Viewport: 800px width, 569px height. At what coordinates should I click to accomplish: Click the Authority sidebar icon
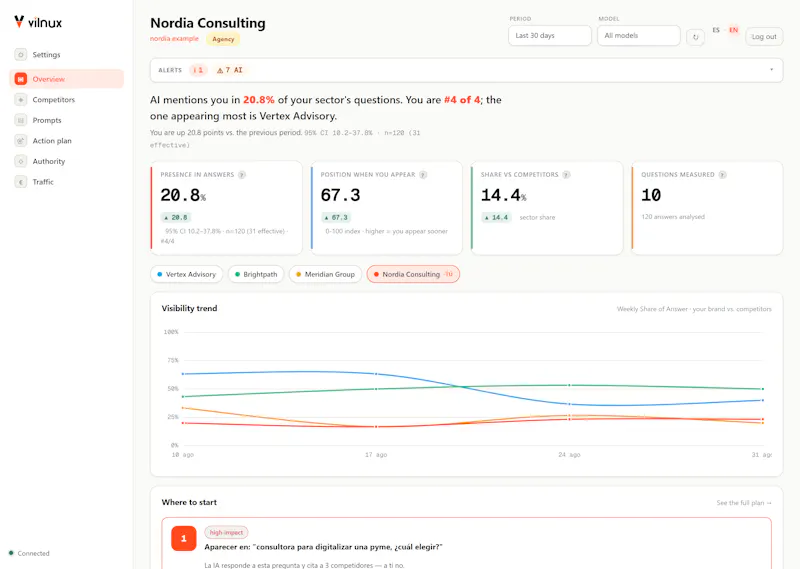click(x=20, y=161)
